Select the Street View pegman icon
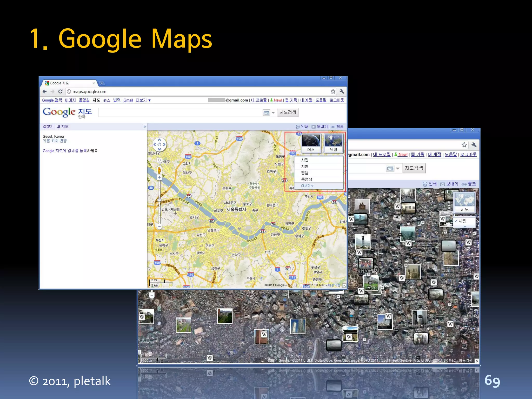 pyautogui.click(x=159, y=170)
